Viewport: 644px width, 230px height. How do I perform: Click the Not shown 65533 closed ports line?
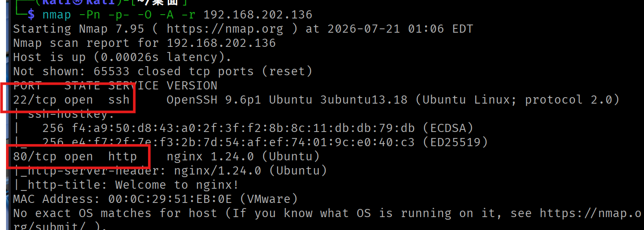pos(163,71)
